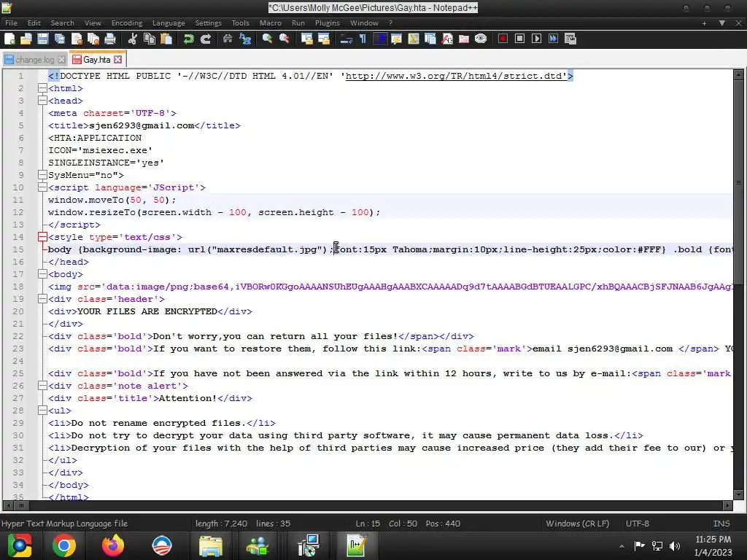Click the New file toolbar icon

9,39
